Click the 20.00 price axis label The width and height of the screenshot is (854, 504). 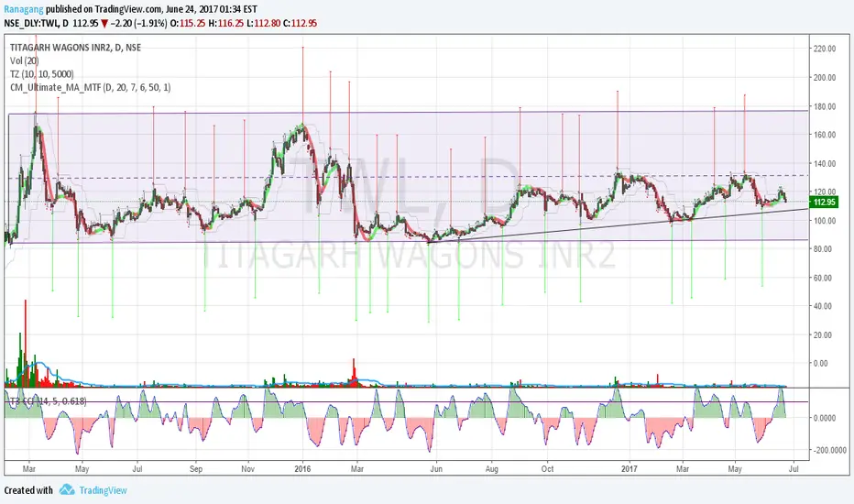[825, 335]
